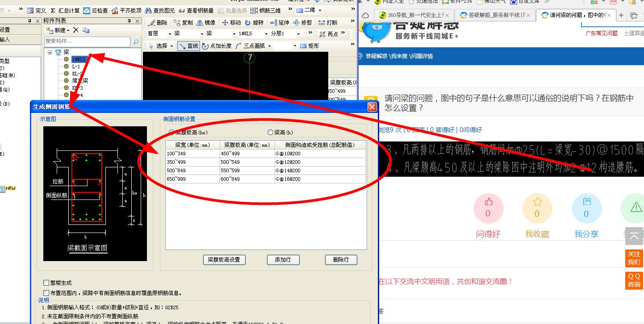This screenshot has width=644, height=324.
Task: Click the 梁腹板高设置 button
Action: [224, 260]
